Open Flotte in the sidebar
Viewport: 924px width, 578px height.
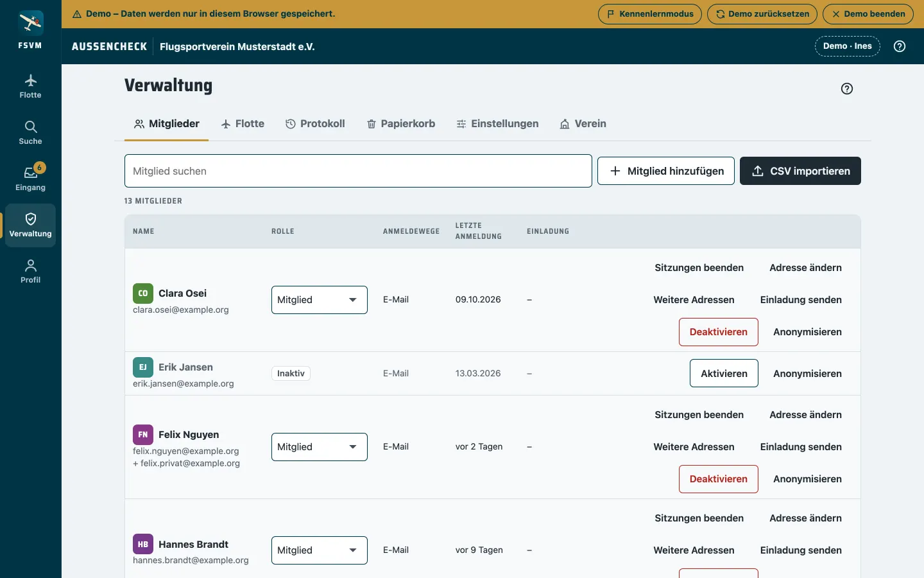click(x=30, y=87)
